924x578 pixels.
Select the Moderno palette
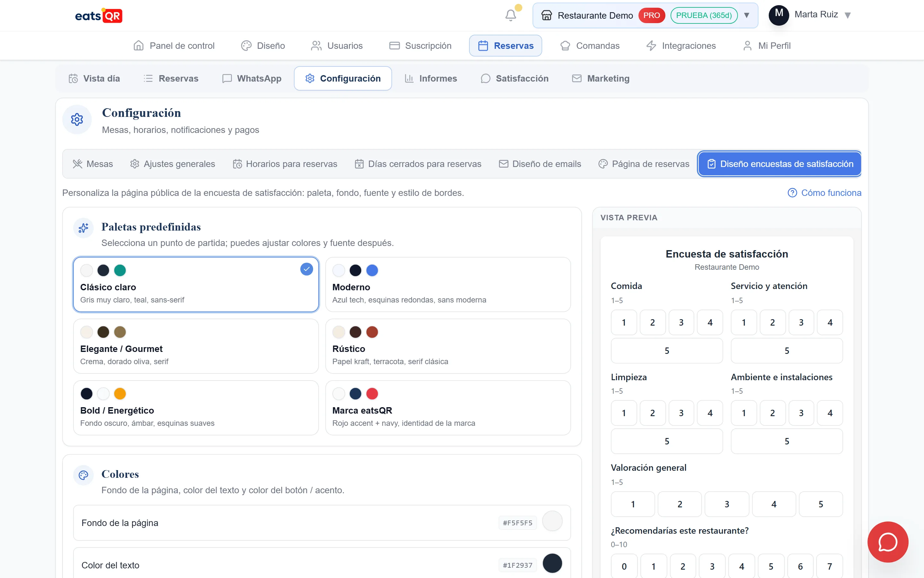[x=448, y=285]
